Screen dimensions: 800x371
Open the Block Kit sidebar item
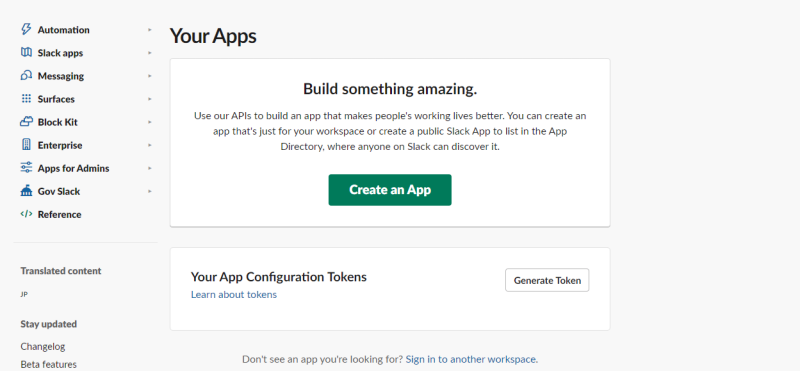coord(58,122)
